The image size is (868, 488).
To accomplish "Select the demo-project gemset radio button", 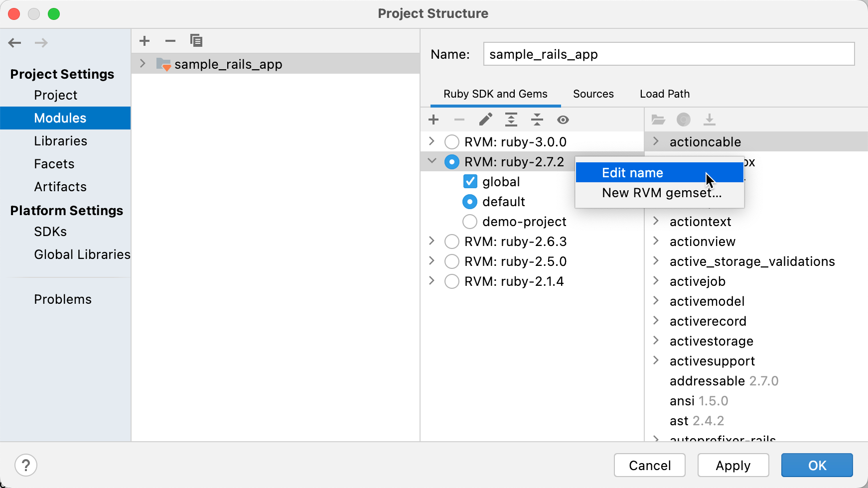I will [x=470, y=221].
